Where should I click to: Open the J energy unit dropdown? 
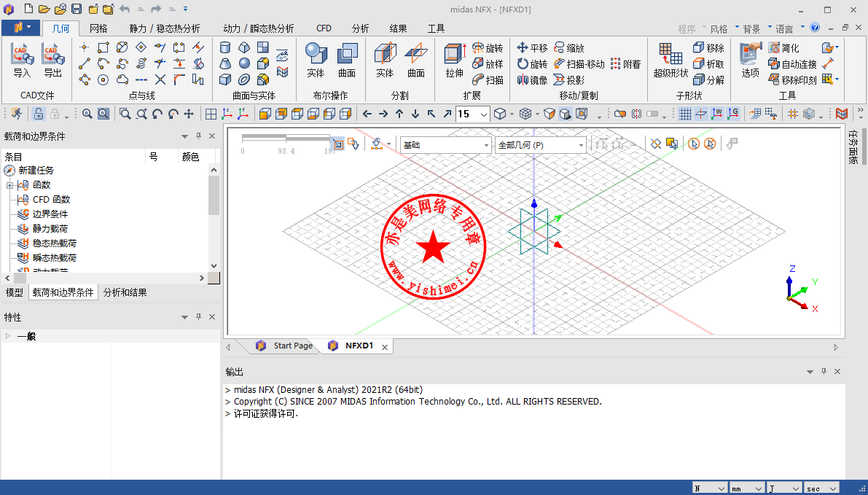pyautogui.click(x=784, y=488)
